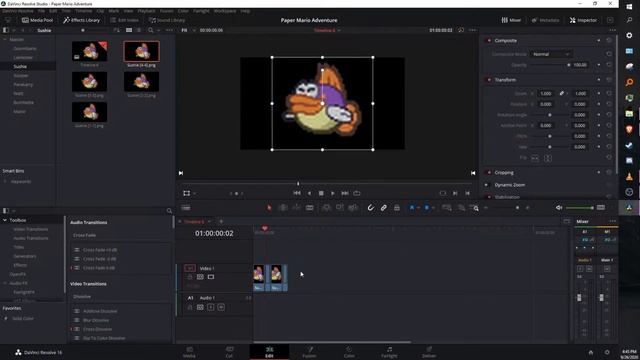Screen dimensions: 640x360
Task: Click the Overwrite Clip tool icon
Action: click(340, 208)
